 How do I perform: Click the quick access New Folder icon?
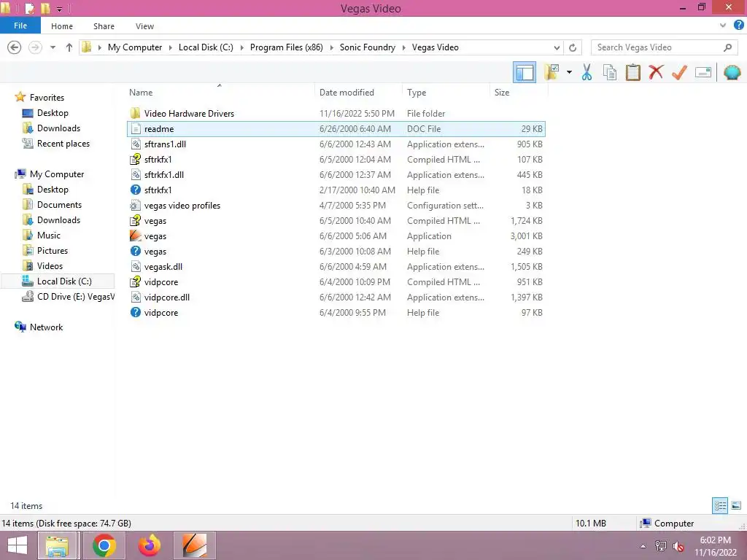45,8
